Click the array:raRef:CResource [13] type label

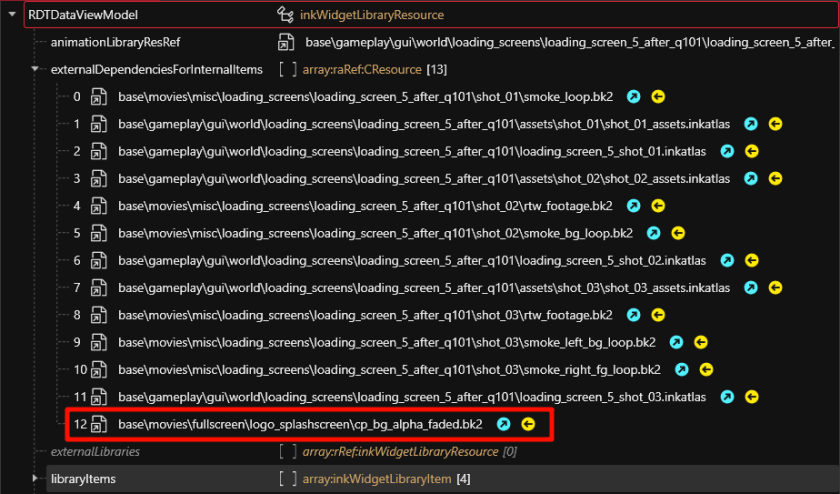tap(374, 70)
